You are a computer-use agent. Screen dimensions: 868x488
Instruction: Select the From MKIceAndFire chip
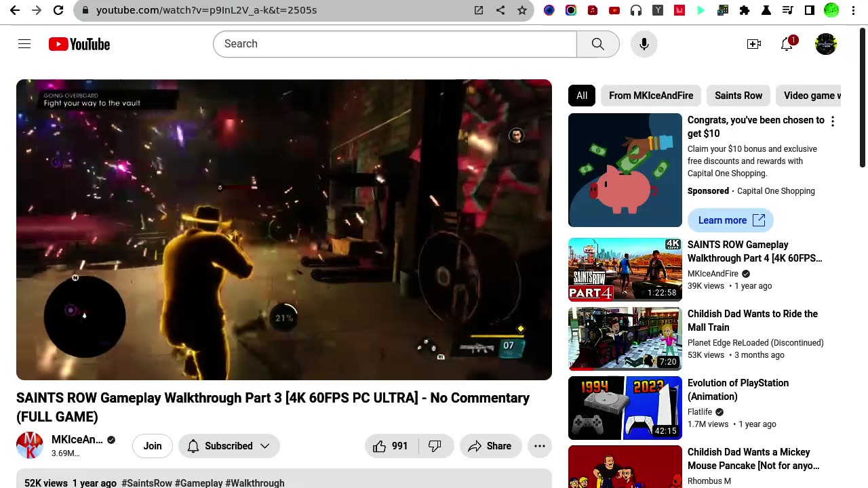(651, 96)
